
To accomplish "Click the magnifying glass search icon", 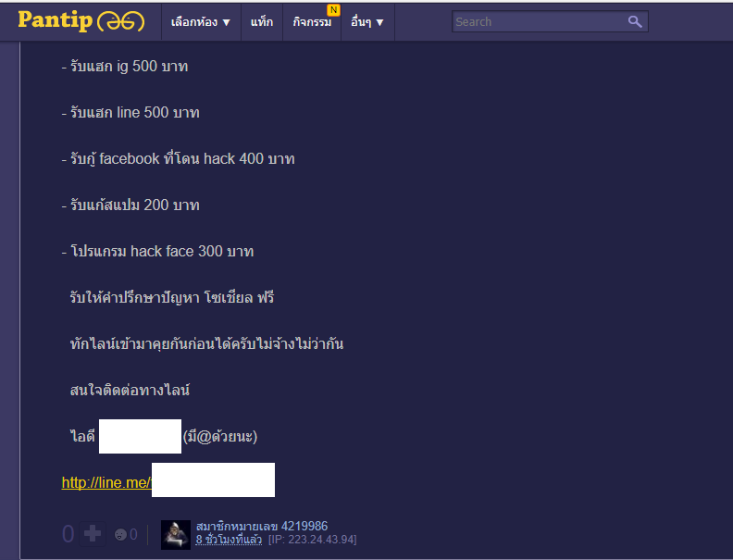I will pyautogui.click(x=635, y=21).
